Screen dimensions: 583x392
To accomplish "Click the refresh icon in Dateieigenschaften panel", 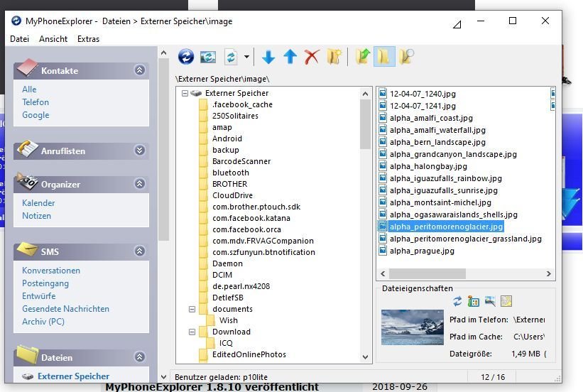I will (457, 301).
